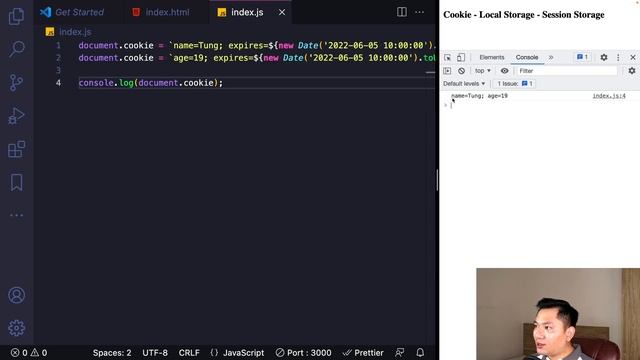Open the Explorer view in activity bar

tap(16, 16)
